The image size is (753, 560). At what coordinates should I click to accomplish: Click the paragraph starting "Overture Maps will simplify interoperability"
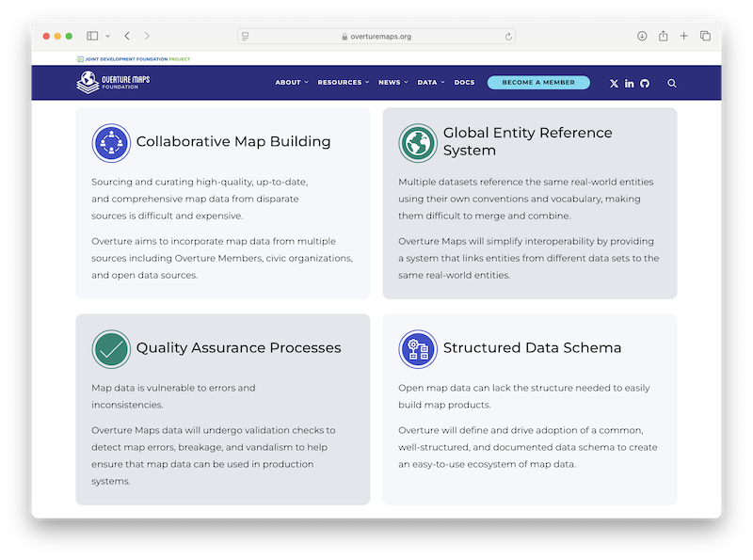click(x=529, y=258)
